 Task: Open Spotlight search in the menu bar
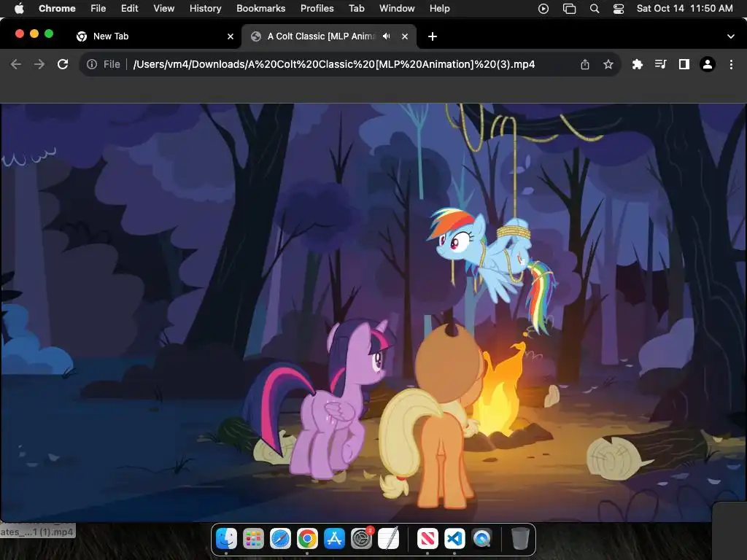pyautogui.click(x=594, y=9)
